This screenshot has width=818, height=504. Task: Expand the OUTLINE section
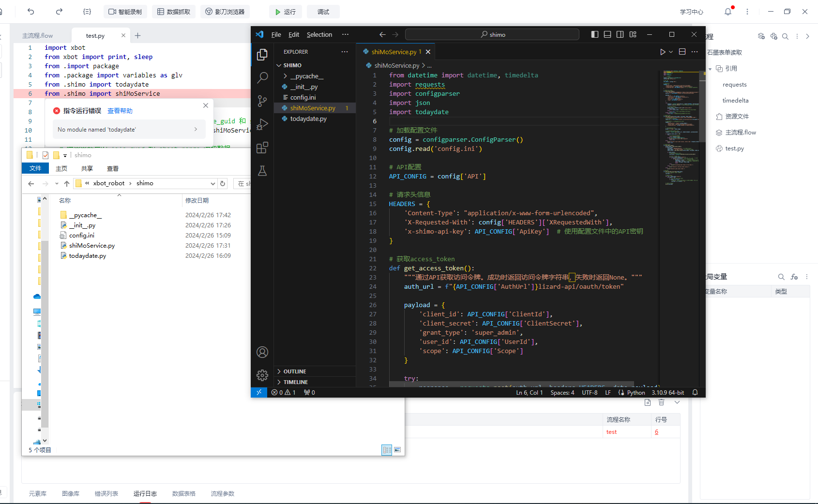(294, 371)
